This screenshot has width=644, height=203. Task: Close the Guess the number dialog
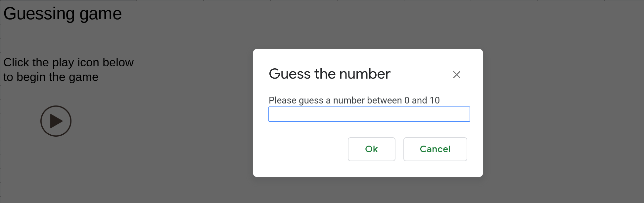click(457, 75)
